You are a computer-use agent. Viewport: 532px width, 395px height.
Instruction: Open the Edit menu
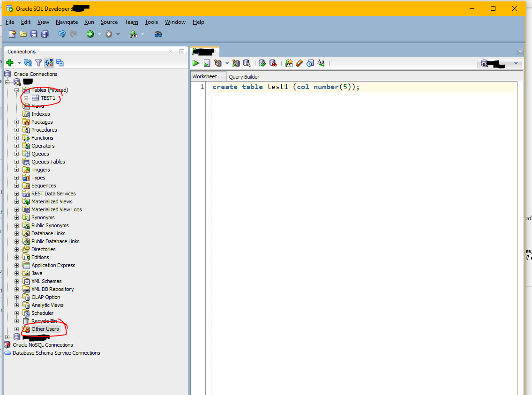point(25,22)
